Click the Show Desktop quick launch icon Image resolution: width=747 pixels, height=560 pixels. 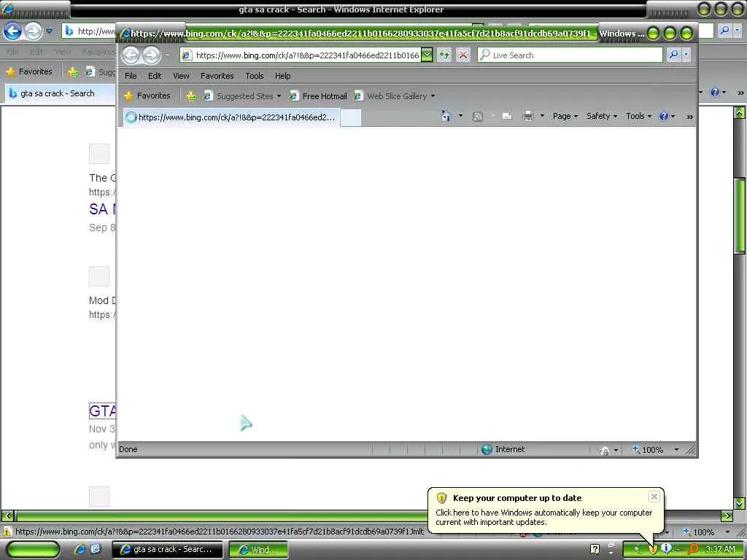(x=96, y=549)
